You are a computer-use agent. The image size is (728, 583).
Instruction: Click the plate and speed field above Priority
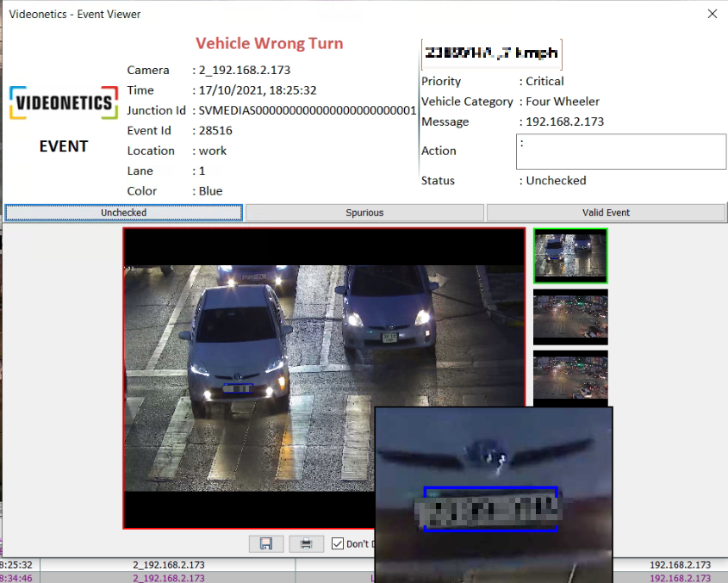coord(491,53)
